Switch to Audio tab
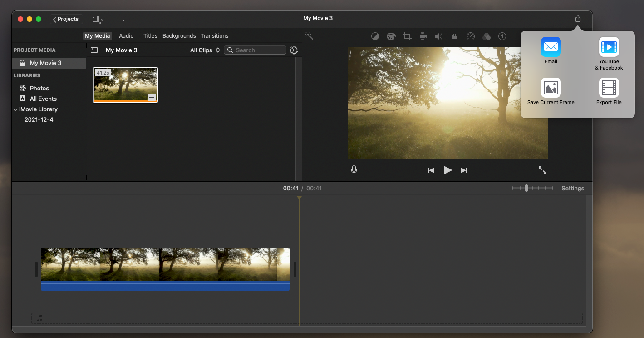 tap(126, 35)
